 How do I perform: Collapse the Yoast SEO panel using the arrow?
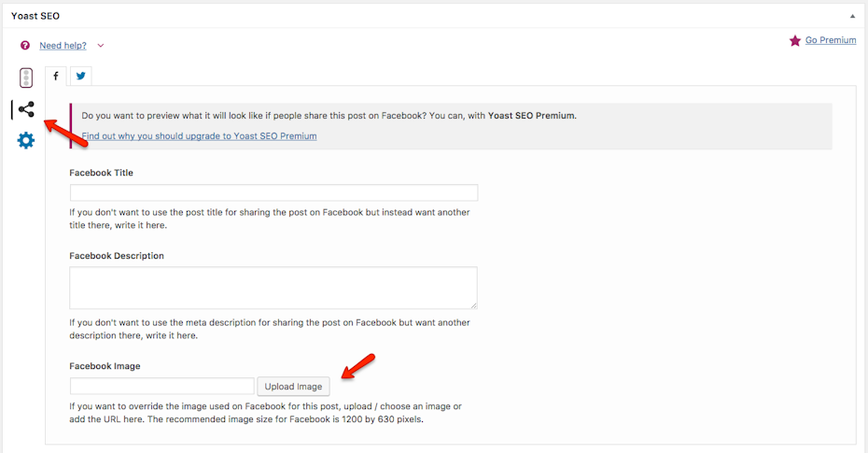[851, 16]
